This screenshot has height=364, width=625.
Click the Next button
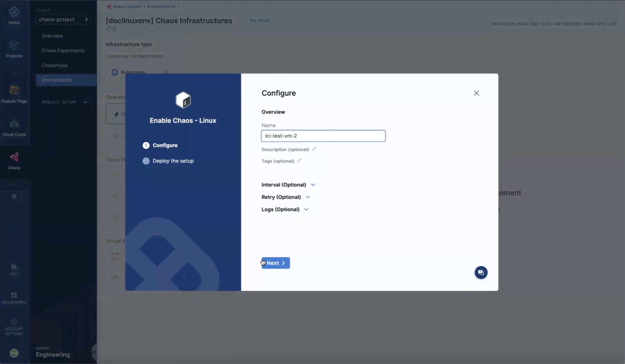(x=275, y=263)
